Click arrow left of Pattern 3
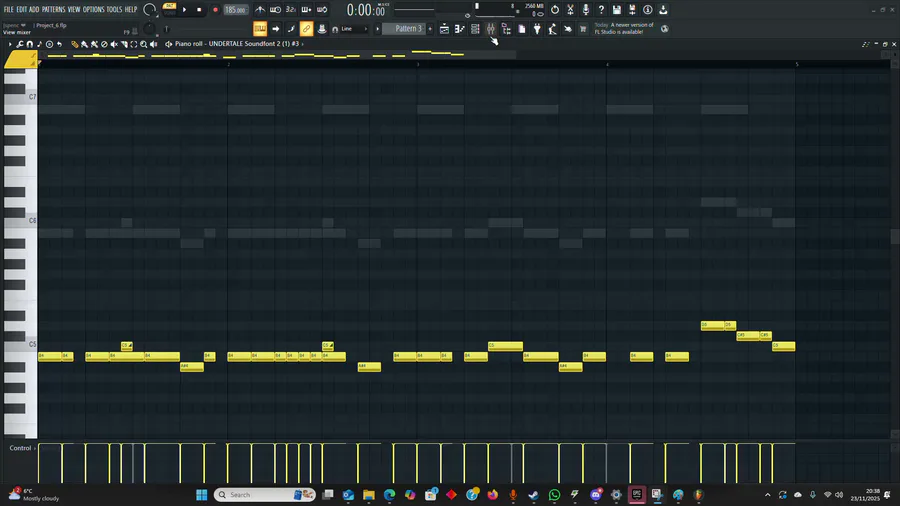This screenshot has height=506, width=900. click(x=378, y=29)
